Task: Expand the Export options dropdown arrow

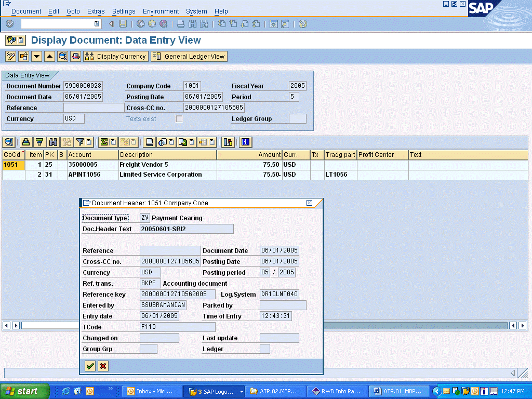Action: [x=192, y=142]
